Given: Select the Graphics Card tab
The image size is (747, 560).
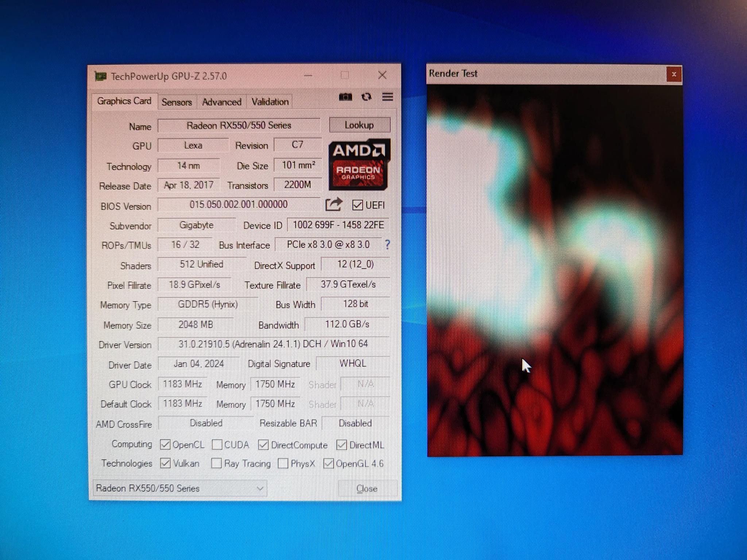Looking at the screenshot, I should 124,101.
